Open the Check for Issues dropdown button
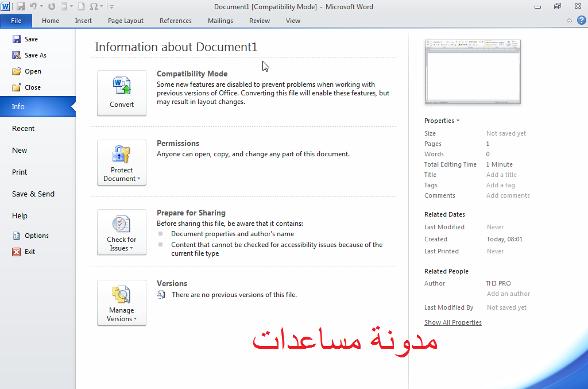Image resolution: width=588 pixels, height=389 pixels. [x=122, y=232]
